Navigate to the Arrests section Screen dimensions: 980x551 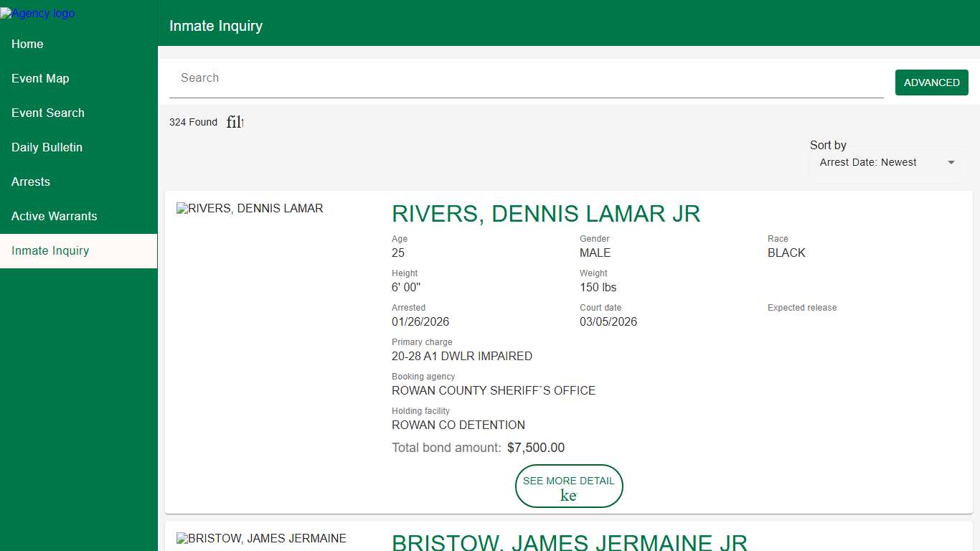(x=30, y=182)
